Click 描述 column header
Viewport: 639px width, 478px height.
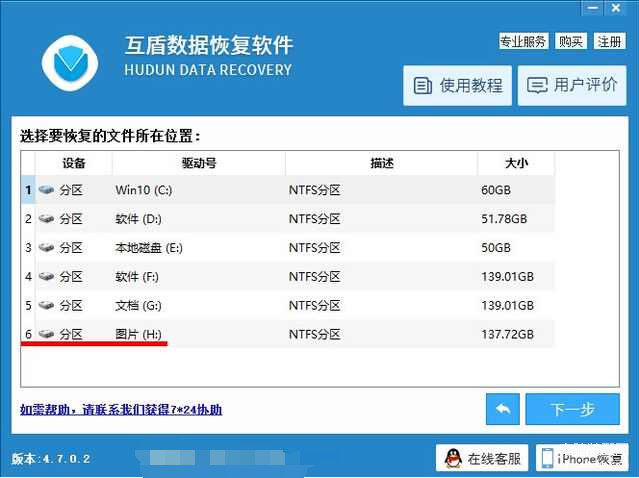(x=381, y=163)
